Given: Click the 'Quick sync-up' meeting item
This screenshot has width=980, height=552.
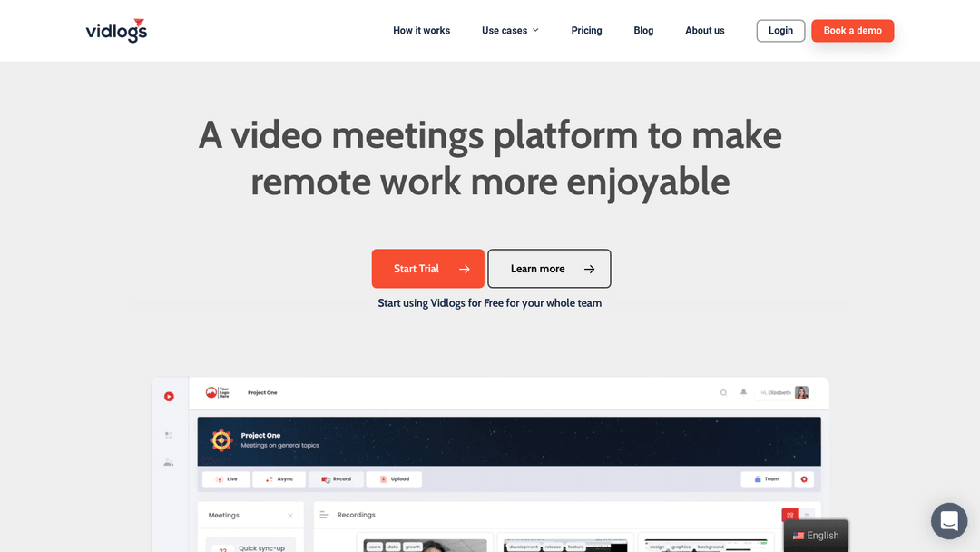Looking at the screenshot, I should [250, 547].
